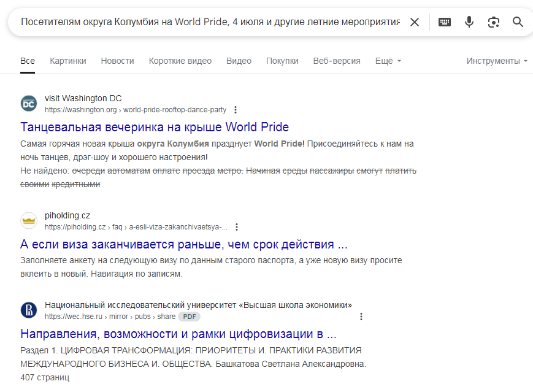Open result Танцевальная вечеринка на крыше World Pride
Viewport: 533px width, 392px height.
tap(155, 127)
